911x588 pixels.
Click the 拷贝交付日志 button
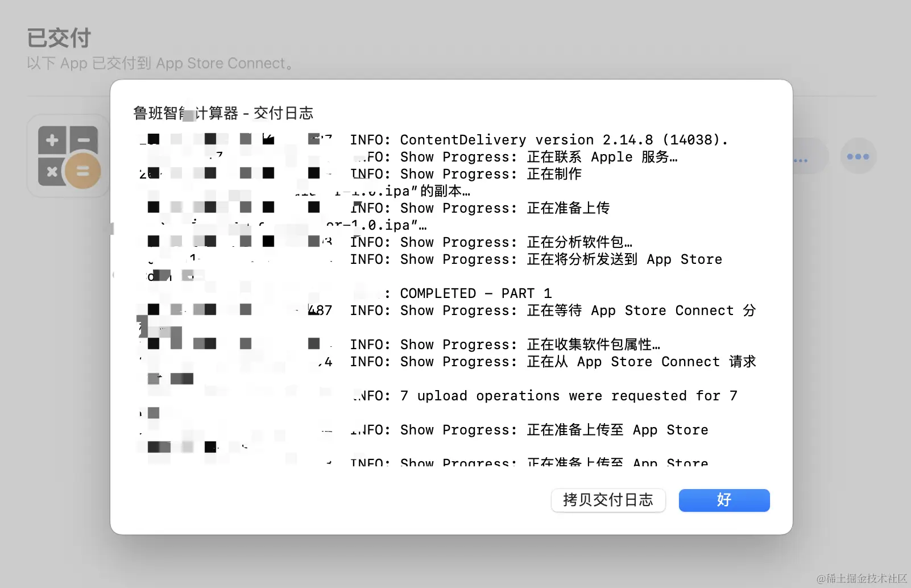pos(608,500)
